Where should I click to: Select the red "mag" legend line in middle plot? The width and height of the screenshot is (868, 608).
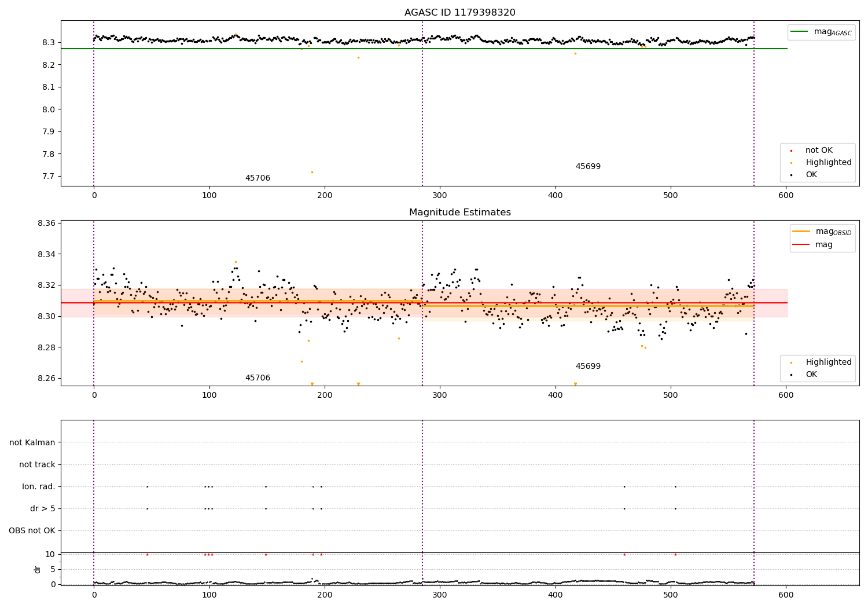(x=801, y=245)
